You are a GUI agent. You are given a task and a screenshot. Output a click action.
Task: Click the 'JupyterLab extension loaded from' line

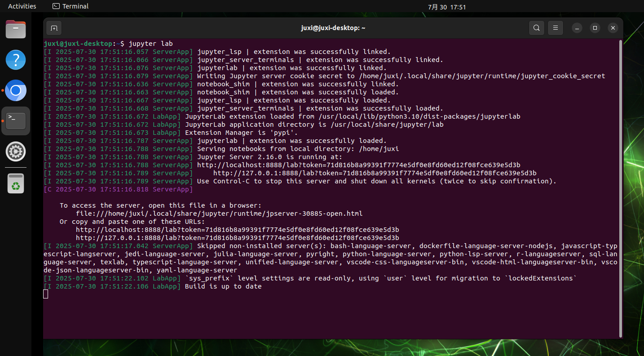click(x=353, y=116)
